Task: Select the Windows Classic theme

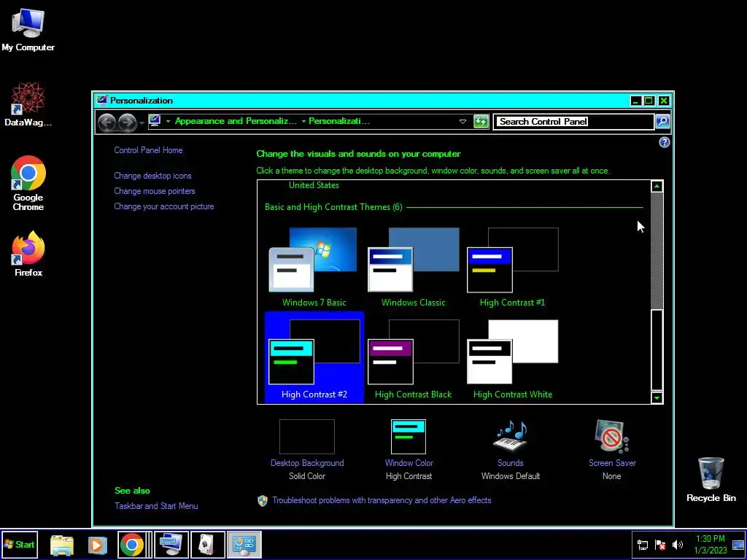Action: (x=413, y=267)
